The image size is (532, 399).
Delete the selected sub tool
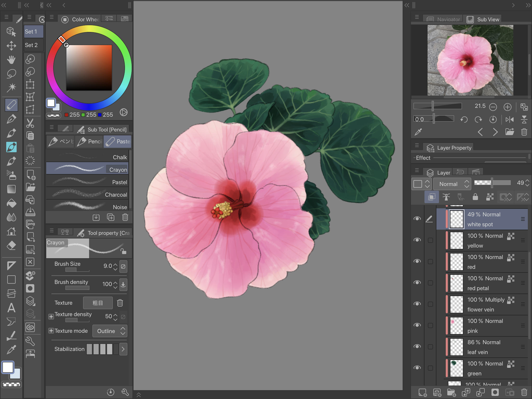click(x=125, y=217)
